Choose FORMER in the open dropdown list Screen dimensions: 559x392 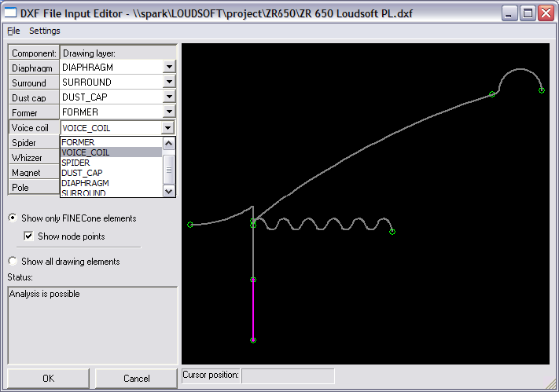point(111,142)
